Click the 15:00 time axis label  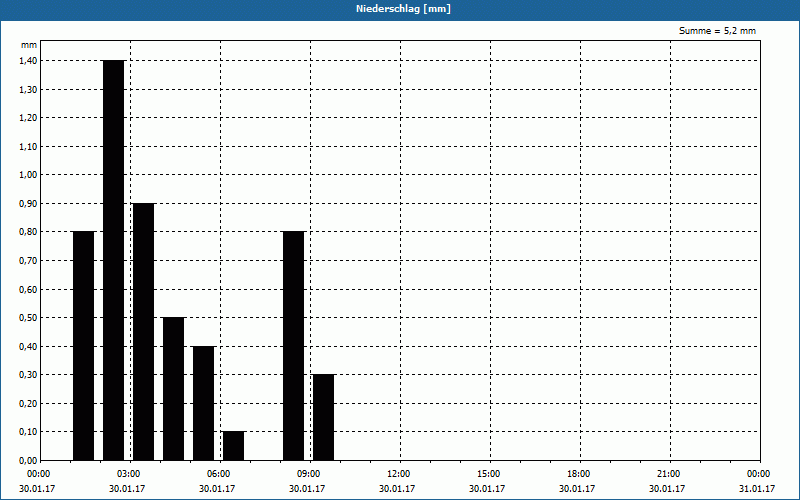488,474
